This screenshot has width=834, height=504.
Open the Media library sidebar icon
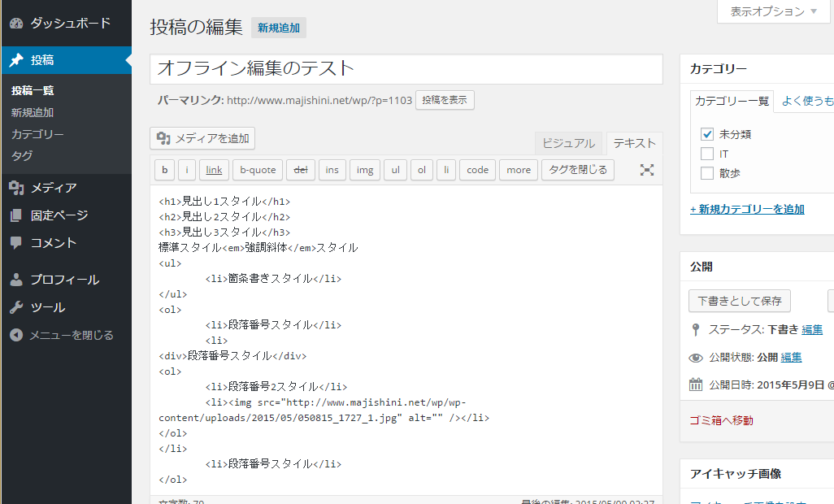point(16,188)
